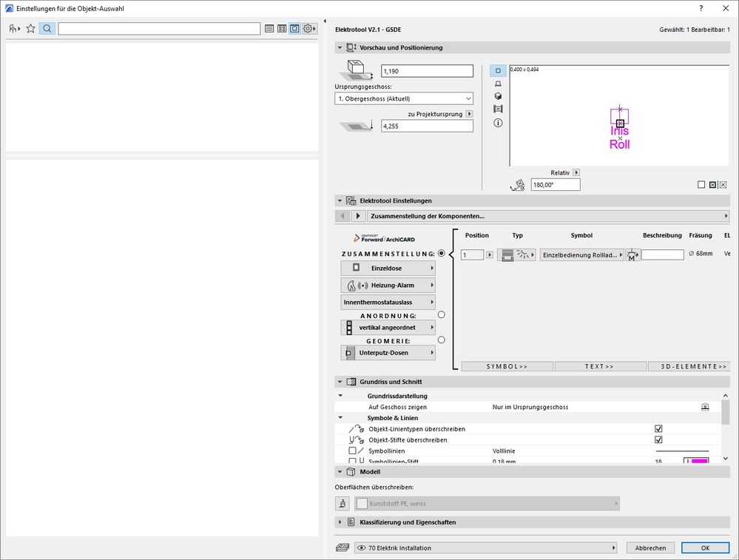
Task: Click the library search input field
Action: (x=159, y=29)
